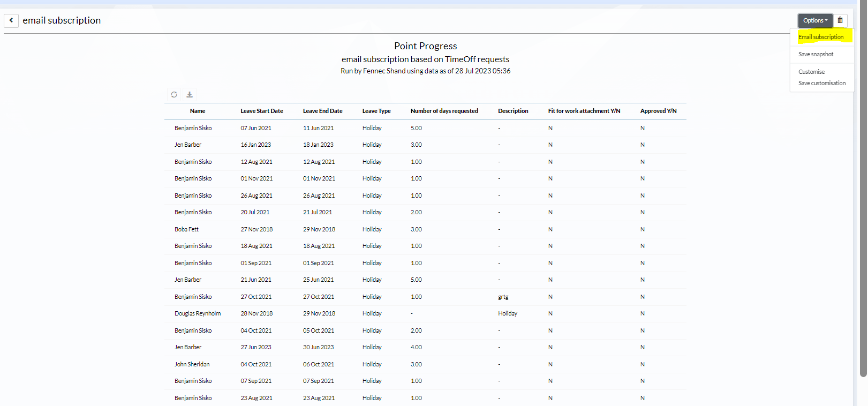The width and height of the screenshot is (868, 406).
Task: Sort by Leave End Date header
Action: click(x=322, y=111)
